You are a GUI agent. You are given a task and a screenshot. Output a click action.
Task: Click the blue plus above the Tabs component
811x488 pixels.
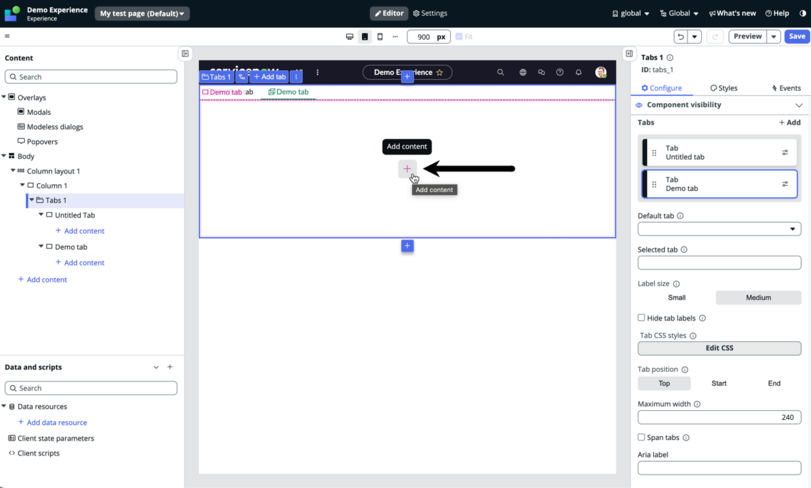click(407, 77)
